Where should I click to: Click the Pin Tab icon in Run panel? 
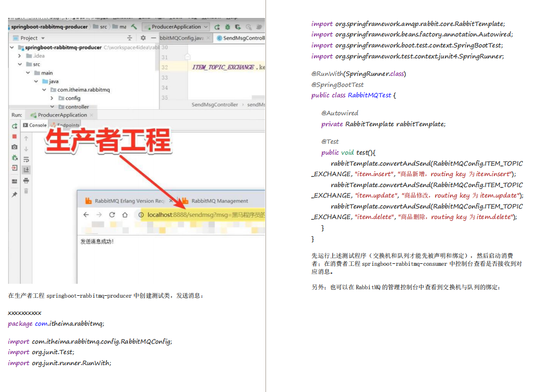(x=14, y=195)
